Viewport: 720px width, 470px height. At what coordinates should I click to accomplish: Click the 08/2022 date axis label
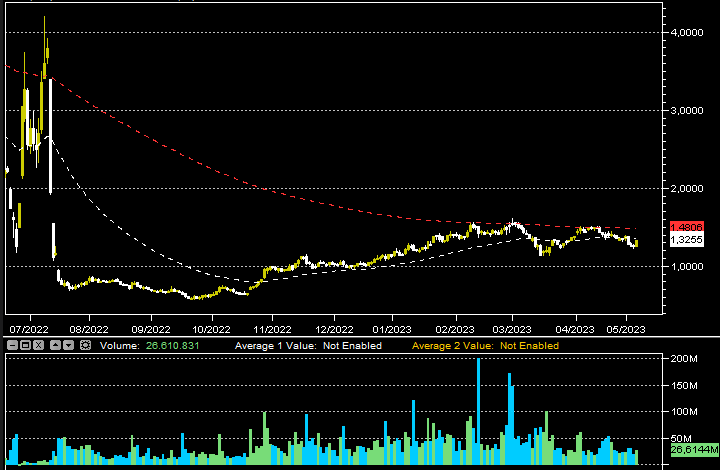coord(89,329)
